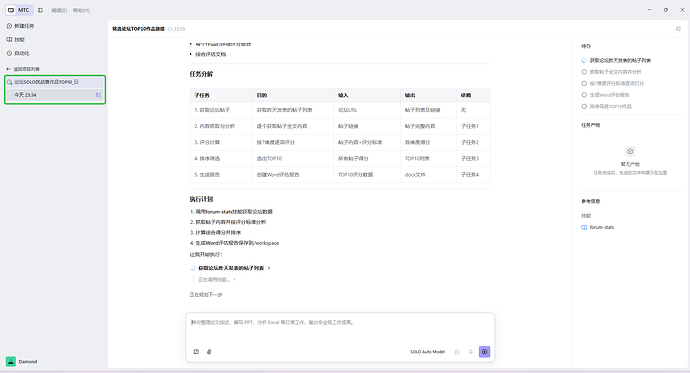Open the 帮助 menu

[x=81, y=10]
